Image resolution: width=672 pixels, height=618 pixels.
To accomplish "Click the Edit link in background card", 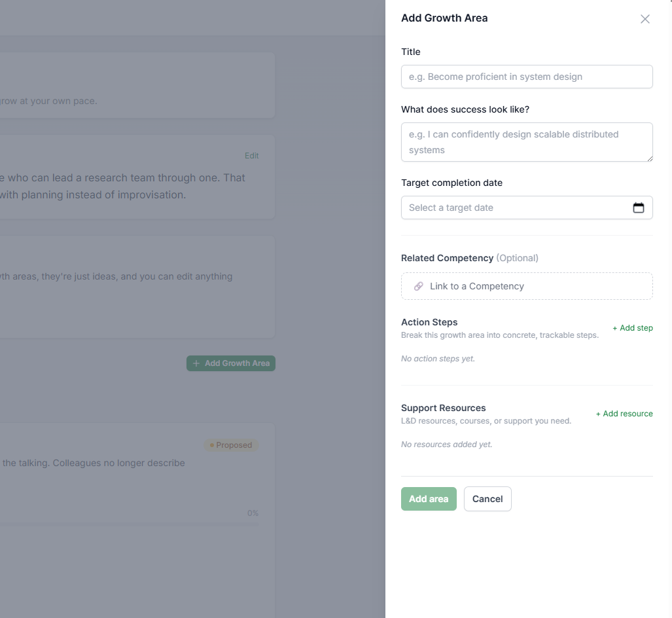I will coord(251,156).
